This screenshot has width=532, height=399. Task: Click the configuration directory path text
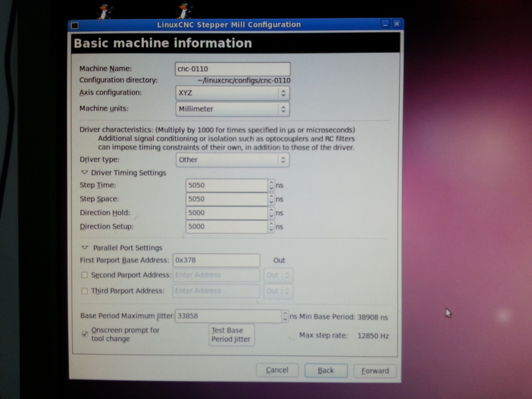coord(244,81)
